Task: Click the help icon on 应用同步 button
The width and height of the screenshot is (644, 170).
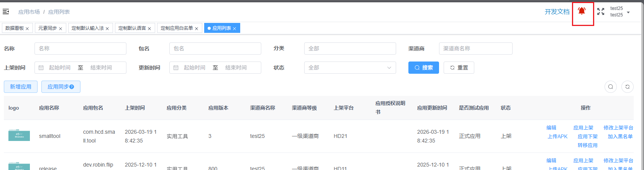Action: [x=72, y=87]
